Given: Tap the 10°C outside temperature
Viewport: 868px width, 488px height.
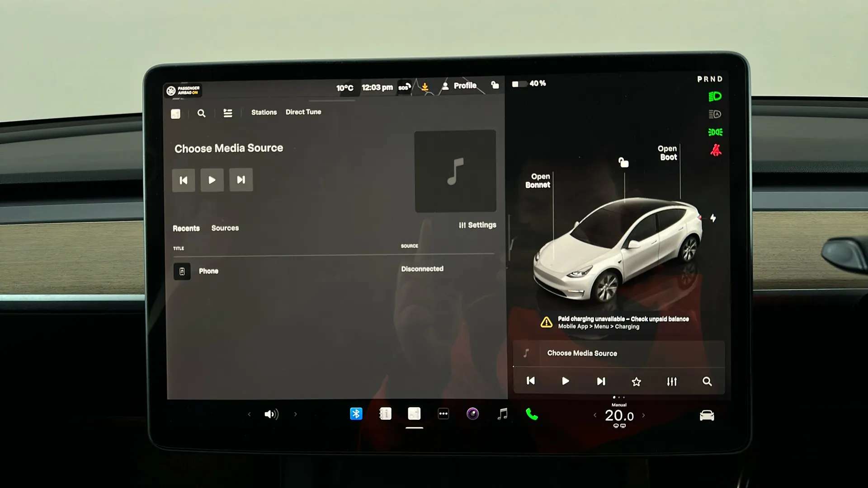Looking at the screenshot, I should coord(344,88).
